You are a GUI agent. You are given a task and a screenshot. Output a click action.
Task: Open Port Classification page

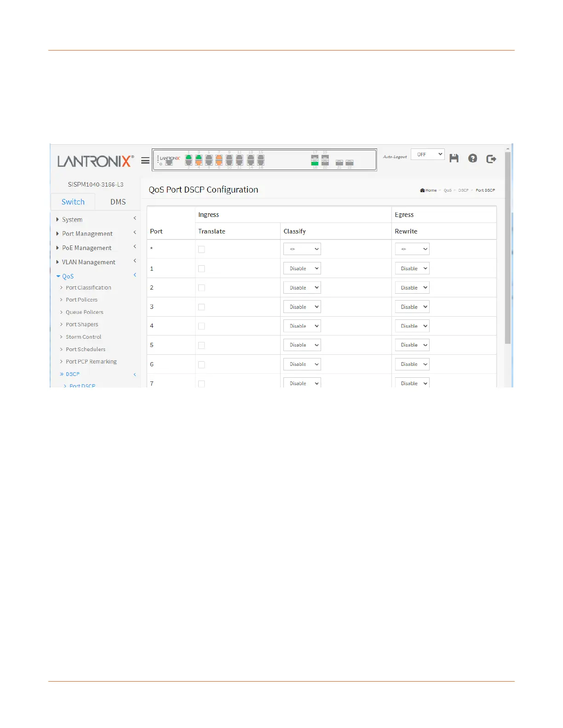click(88, 288)
